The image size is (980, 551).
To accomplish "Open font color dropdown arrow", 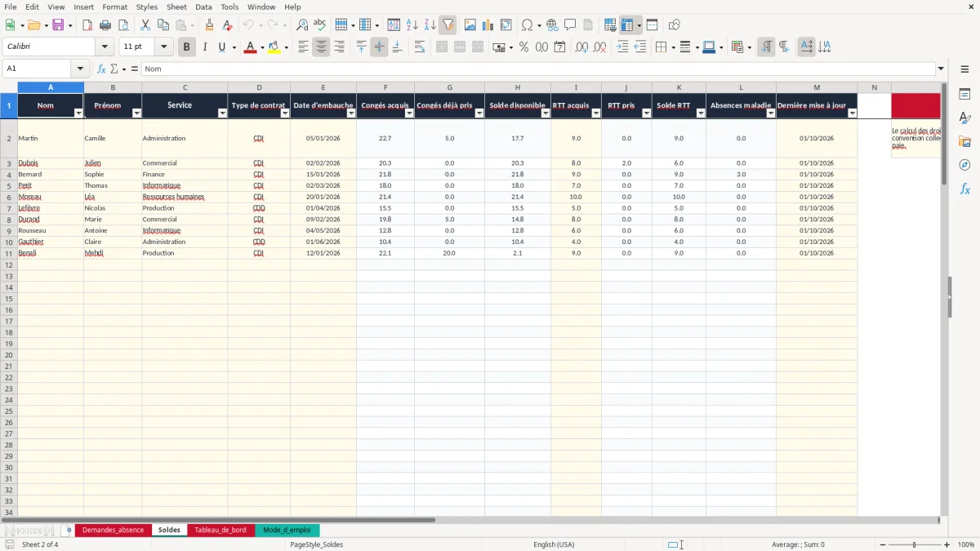I will click(x=261, y=47).
